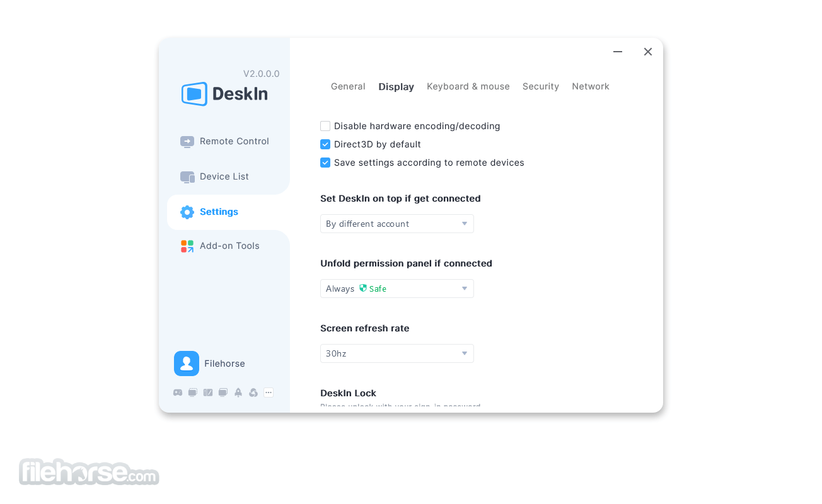Viewport: 822px width, 504px height.
Task: Open the 30hz screen refresh rate dropdown
Action: coord(397,353)
